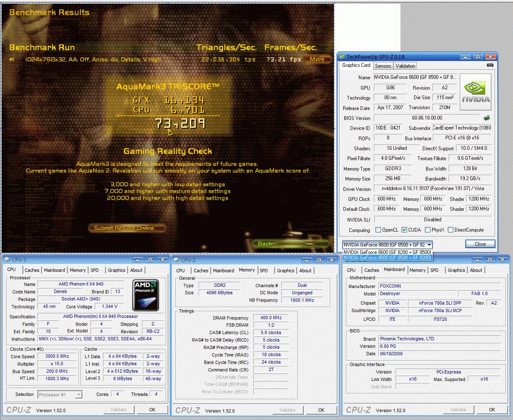Viewport: 513px width, 420px height.
Task: Click the Core Voltage value 1.344 V
Action: (110, 307)
